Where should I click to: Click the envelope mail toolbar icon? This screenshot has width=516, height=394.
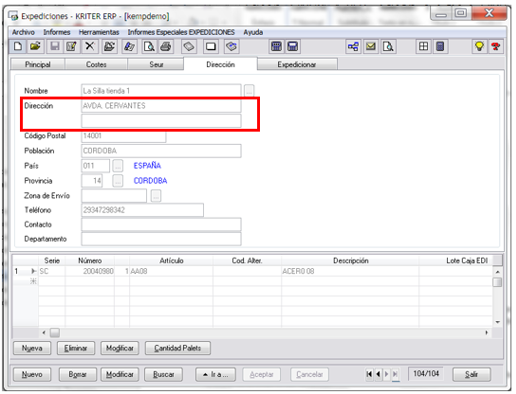[371, 46]
